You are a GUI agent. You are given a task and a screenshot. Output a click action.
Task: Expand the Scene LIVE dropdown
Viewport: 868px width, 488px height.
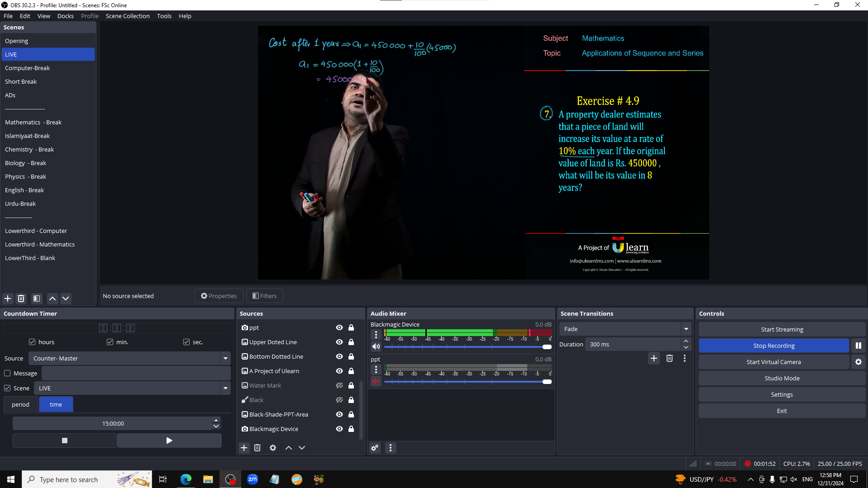click(225, 388)
